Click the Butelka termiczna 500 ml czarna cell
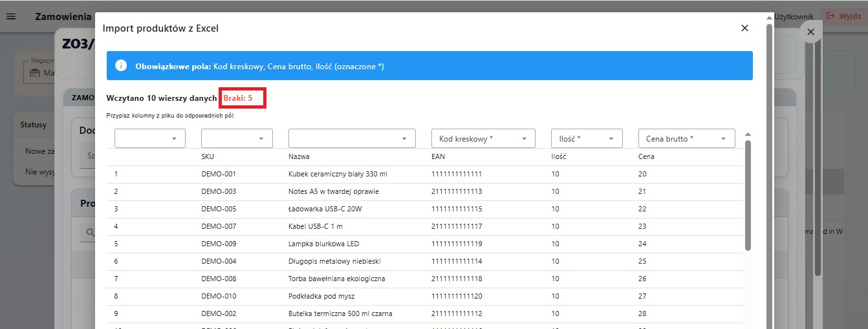 (340, 313)
